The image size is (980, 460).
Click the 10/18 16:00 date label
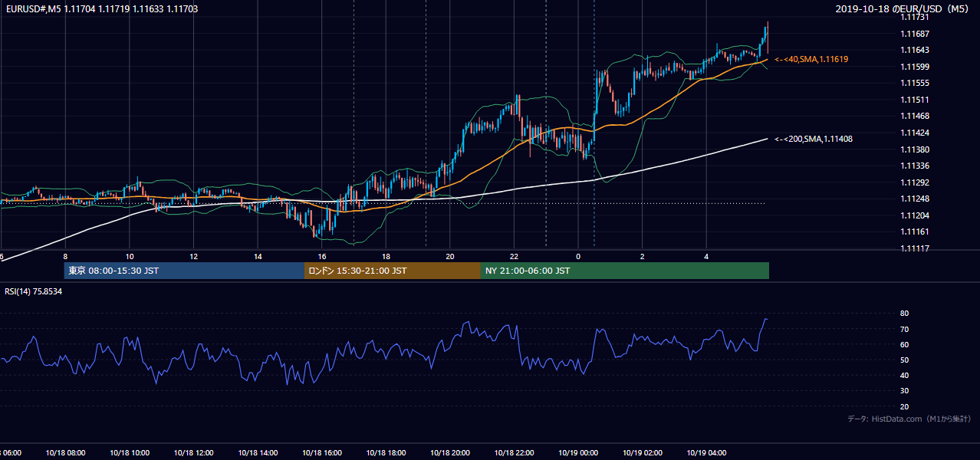coord(322,452)
